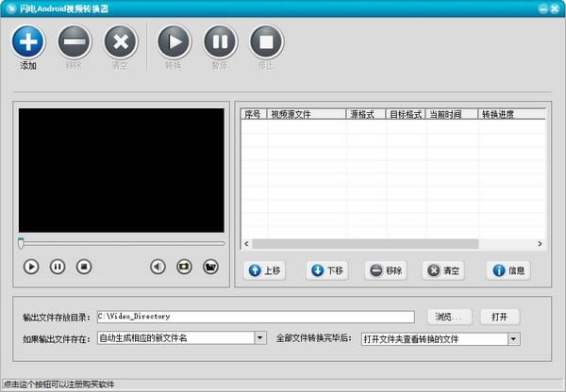Pause conversion using the 暂停 toolbar icon
Screen dimensions: 566x392
pos(220,41)
